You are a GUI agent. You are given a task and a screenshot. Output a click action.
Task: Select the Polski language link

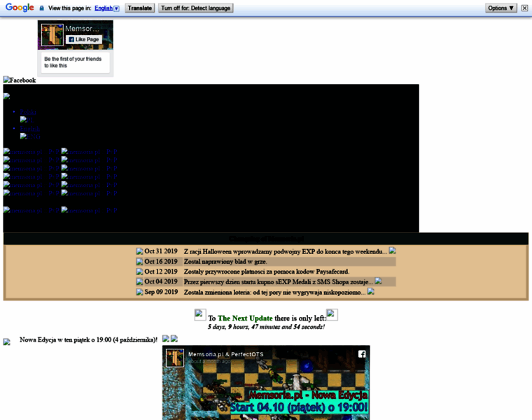[28, 111]
